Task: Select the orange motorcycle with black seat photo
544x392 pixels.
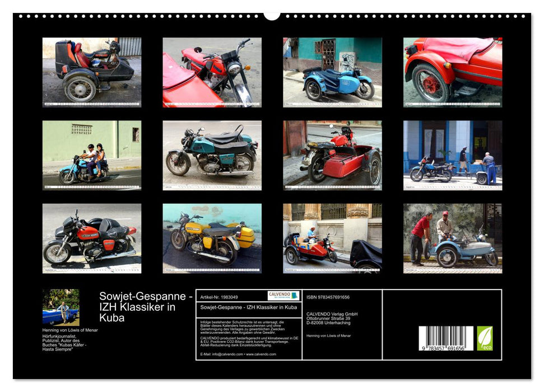Action: [x=92, y=238]
